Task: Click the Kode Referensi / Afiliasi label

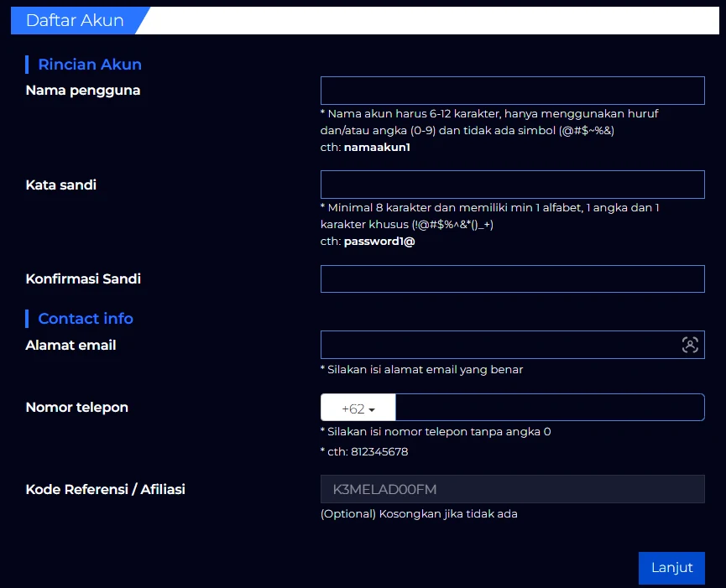Action: [x=106, y=489]
